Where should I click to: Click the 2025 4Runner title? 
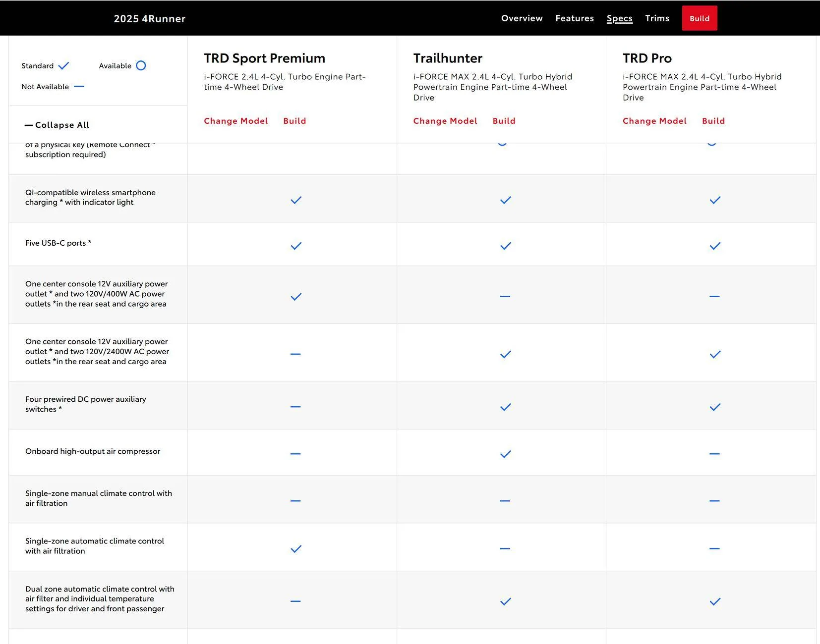(149, 19)
